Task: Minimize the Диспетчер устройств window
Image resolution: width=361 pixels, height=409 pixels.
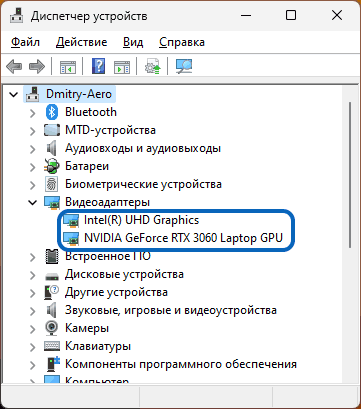Action: (245, 15)
